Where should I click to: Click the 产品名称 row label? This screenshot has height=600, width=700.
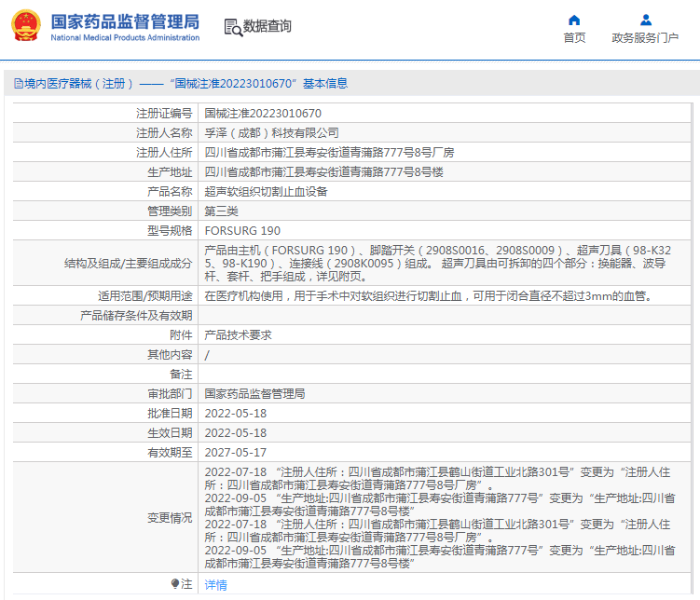170,192
